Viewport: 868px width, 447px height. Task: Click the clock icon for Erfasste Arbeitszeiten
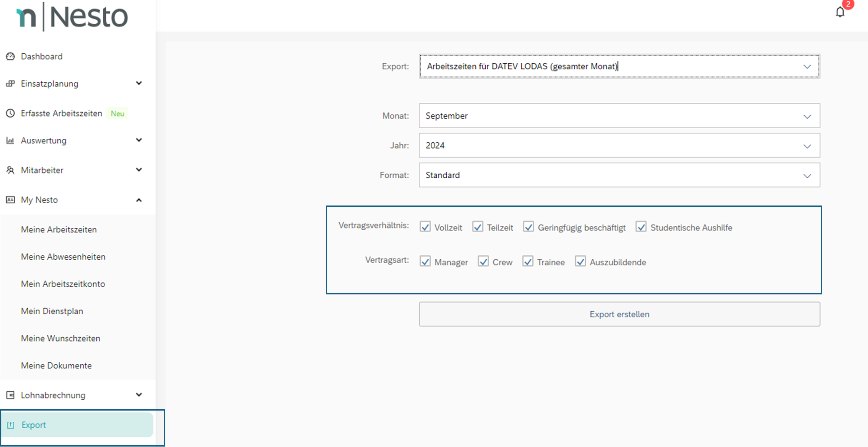[10, 113]
